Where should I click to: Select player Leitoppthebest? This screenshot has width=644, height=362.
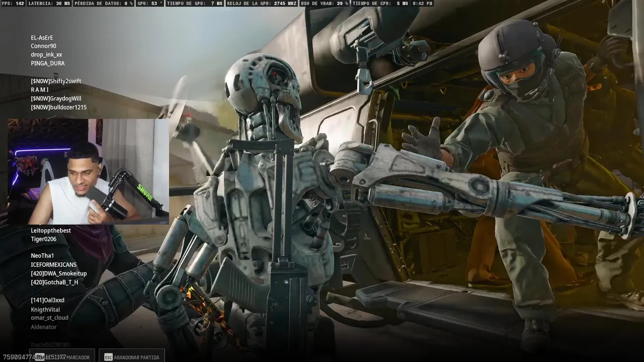click(x=51, y=231)
